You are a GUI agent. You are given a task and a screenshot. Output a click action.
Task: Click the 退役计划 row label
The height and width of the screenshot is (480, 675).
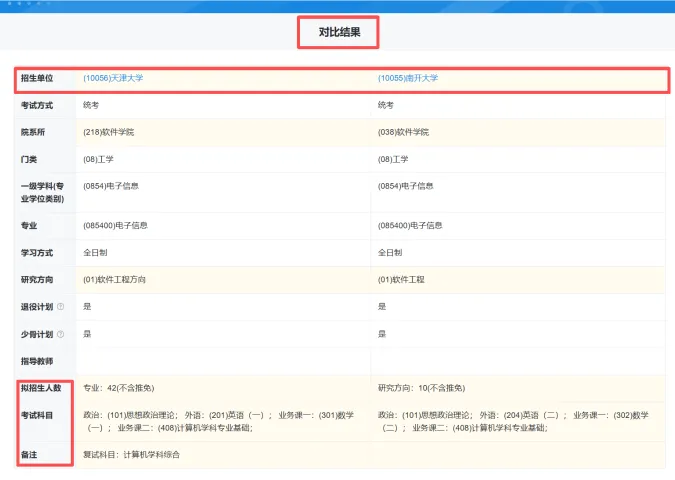[37, 307]
